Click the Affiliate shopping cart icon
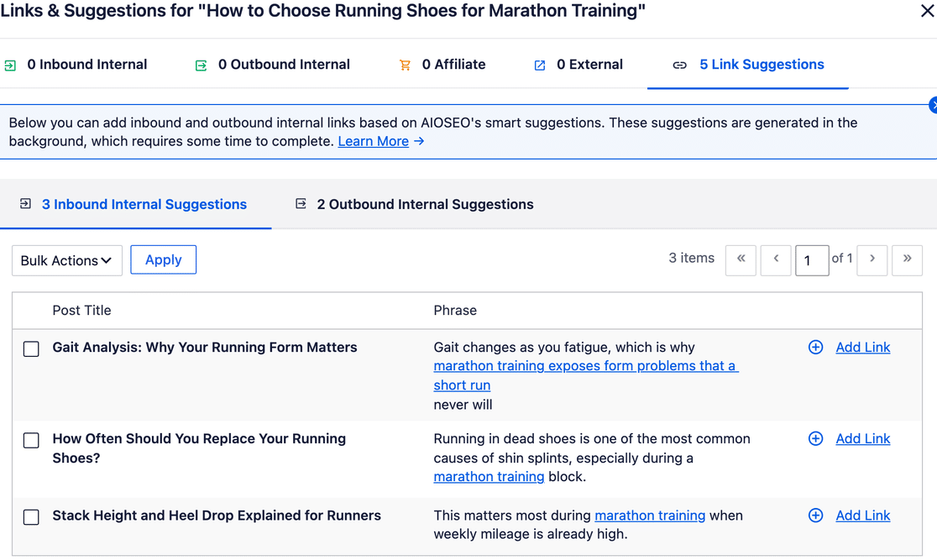This screenshot has width=937, height=560. [406, 65]
